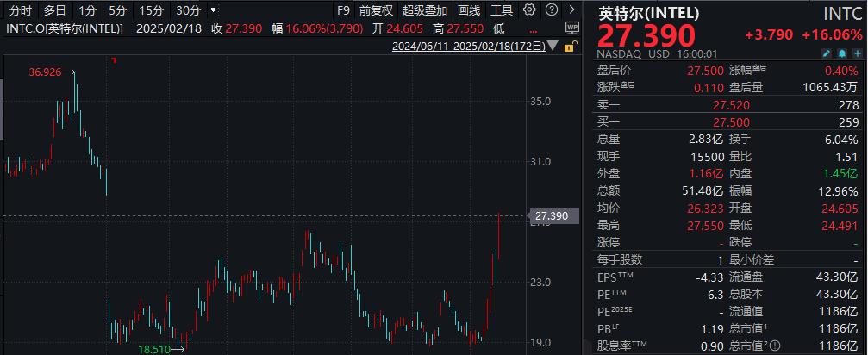Open the 工具 tools menu
The height and width of the screenshot is (355, 868).
502,10
